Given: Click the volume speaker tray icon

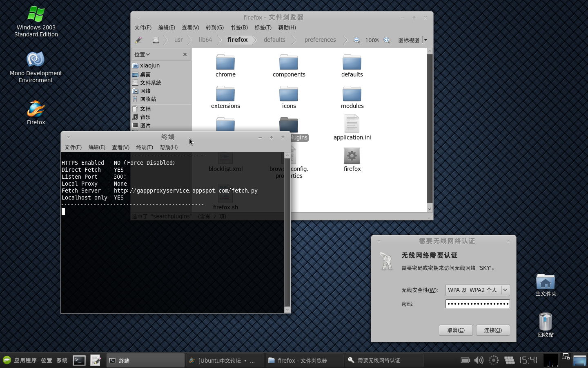Looking at the screenshot, I should [x=479, y=360].
